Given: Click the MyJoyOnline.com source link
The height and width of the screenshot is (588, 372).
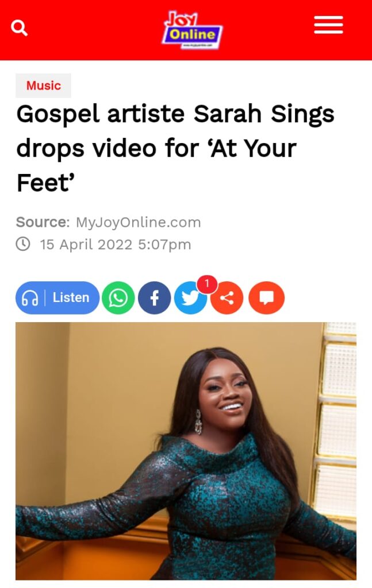Looking at the screenshot, I should point(139,222).
